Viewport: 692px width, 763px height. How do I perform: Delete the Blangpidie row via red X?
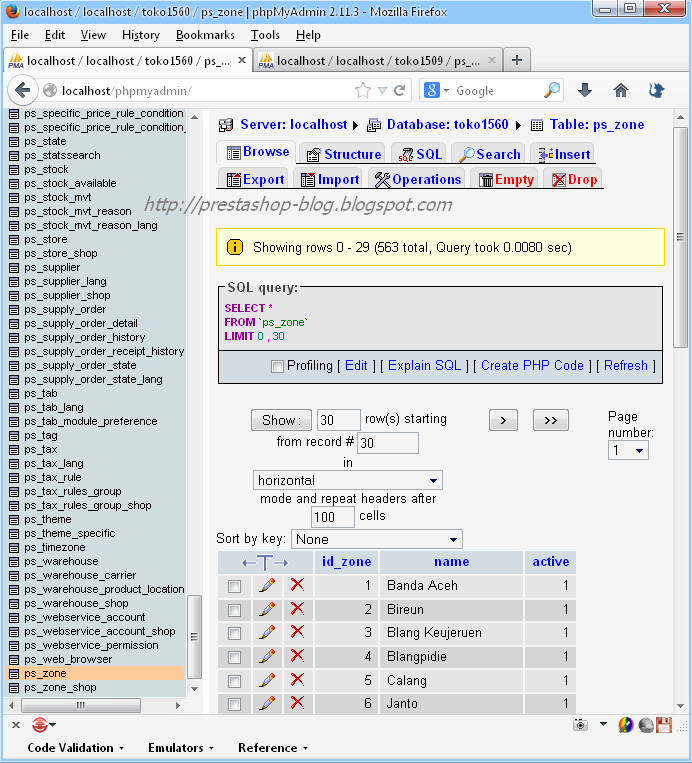click(297, 655)
